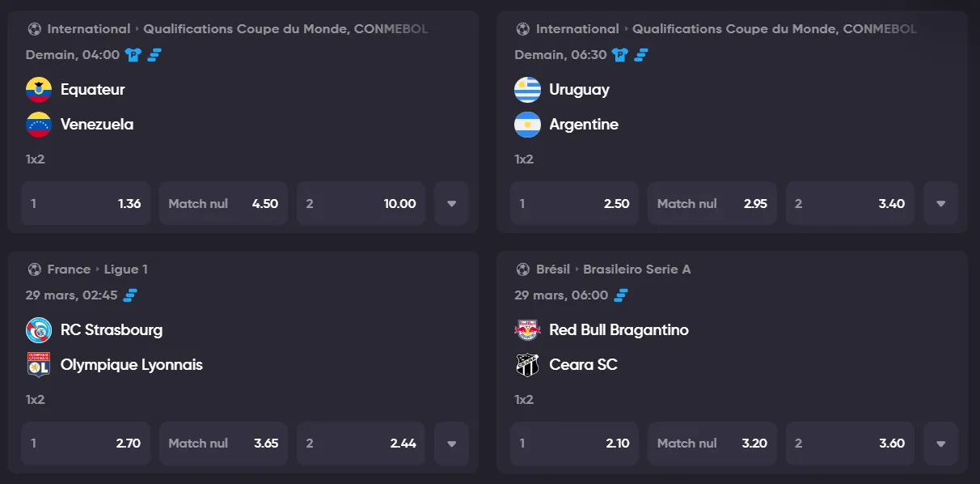Click the RC Strasbourg club crest
The height and width of the screenshot is (484, 980).
click(39, 330)
